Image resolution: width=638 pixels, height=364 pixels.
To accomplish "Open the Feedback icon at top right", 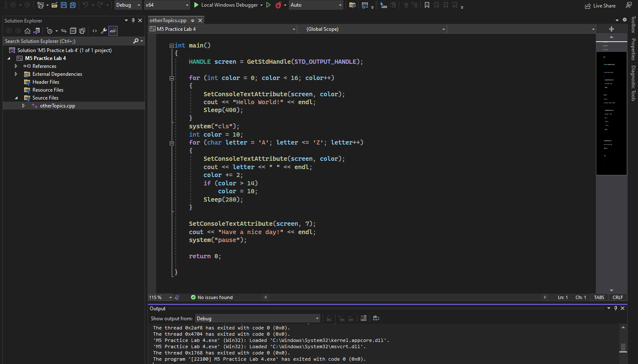I will pyautogui.click(x=628, y=5).
